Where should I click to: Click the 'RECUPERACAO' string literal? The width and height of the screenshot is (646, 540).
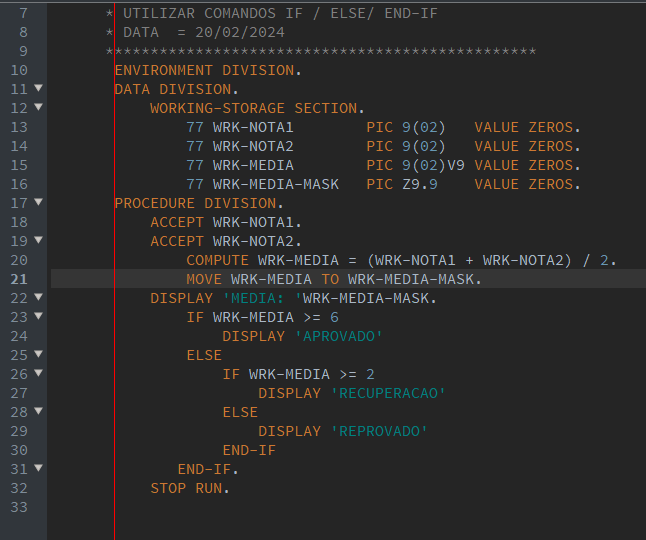(x=388, y=393)
